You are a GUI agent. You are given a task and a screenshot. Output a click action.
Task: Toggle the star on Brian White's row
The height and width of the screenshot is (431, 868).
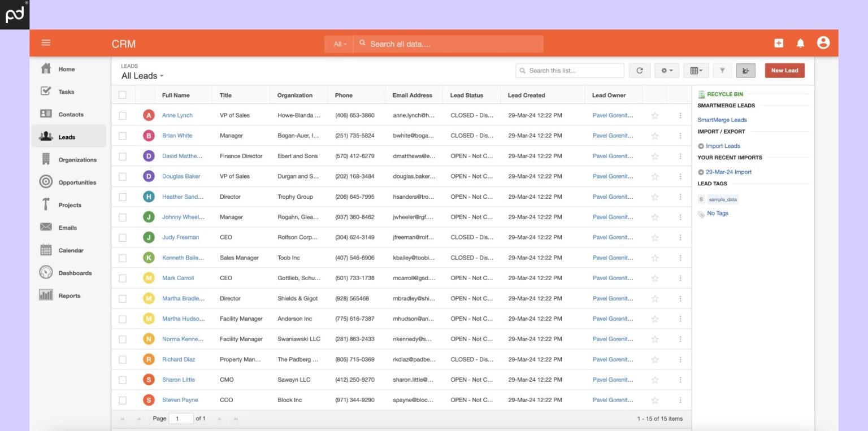[x=654, y=135]
